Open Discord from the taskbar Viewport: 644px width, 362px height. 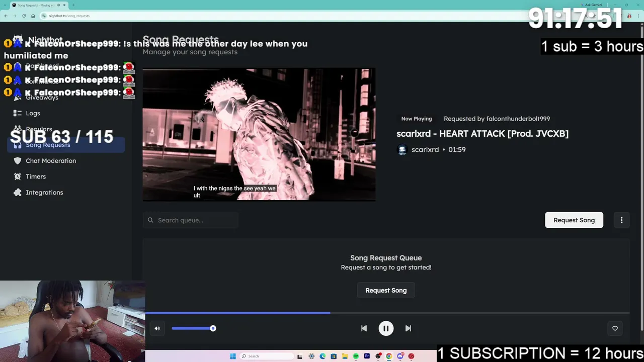[x=400, y=356]
